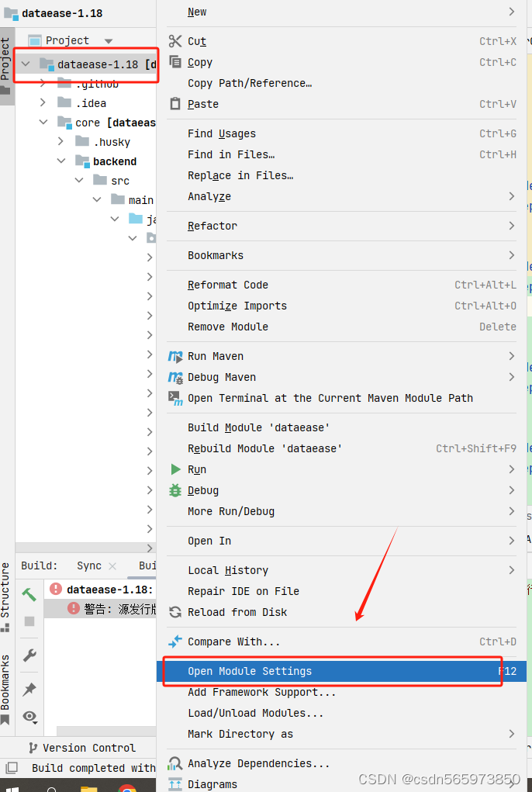This screenshot has width=532, height=792.
Task: Switch to the Sync build tab
Action: pos(89,565)
